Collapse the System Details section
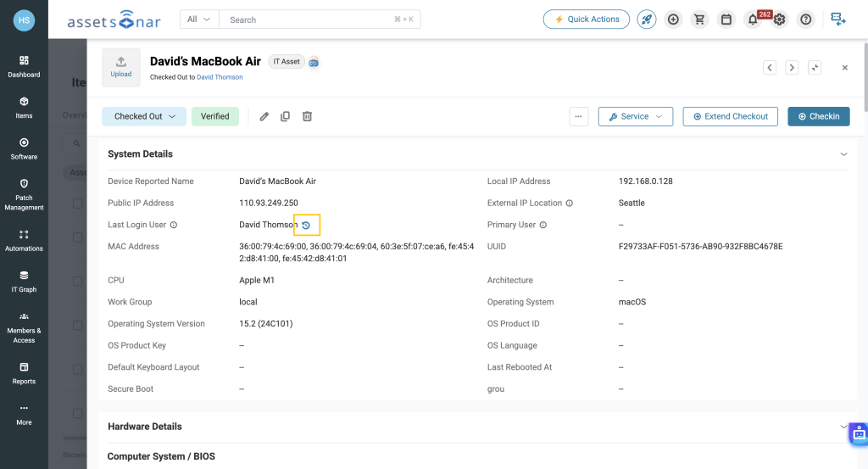Screen dimensions: 868x469 tap(843, 154)
